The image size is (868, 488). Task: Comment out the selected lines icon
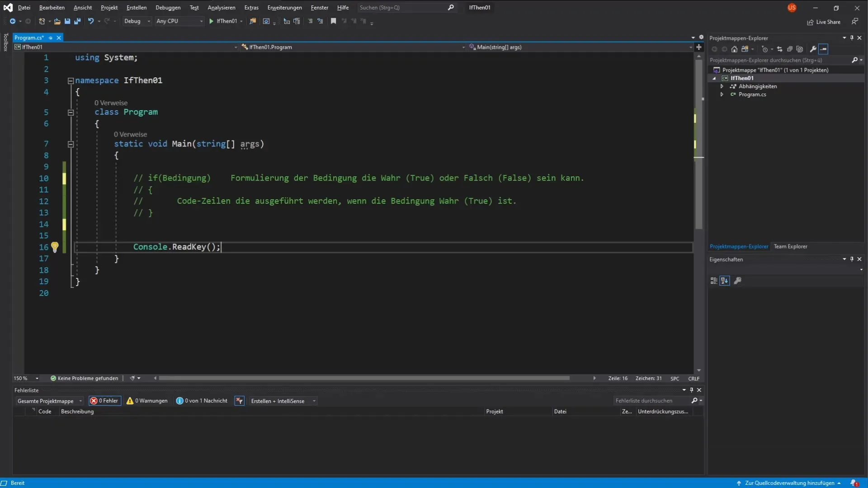[x=310, y=21]
